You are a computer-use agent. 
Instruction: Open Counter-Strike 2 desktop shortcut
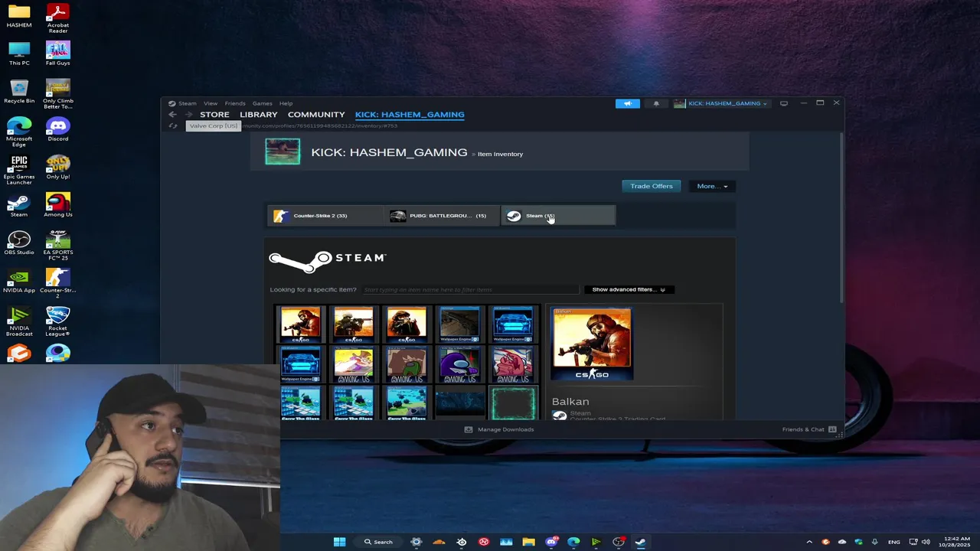(58, 283)
